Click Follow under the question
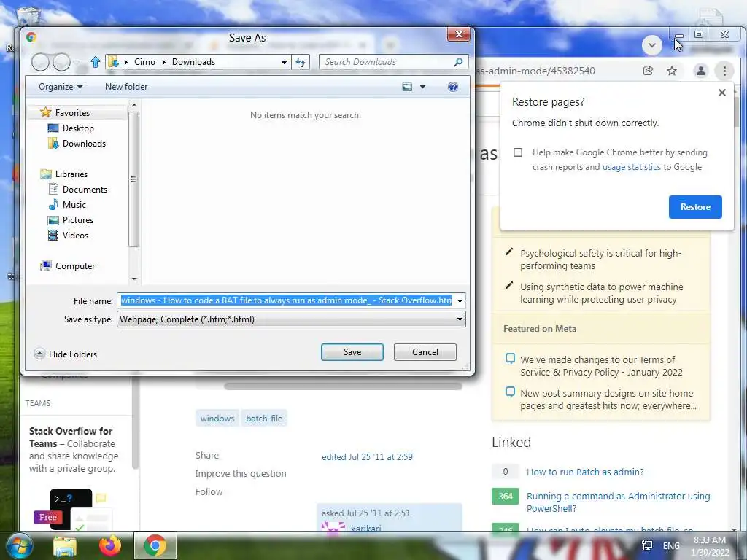 [209, 492]
